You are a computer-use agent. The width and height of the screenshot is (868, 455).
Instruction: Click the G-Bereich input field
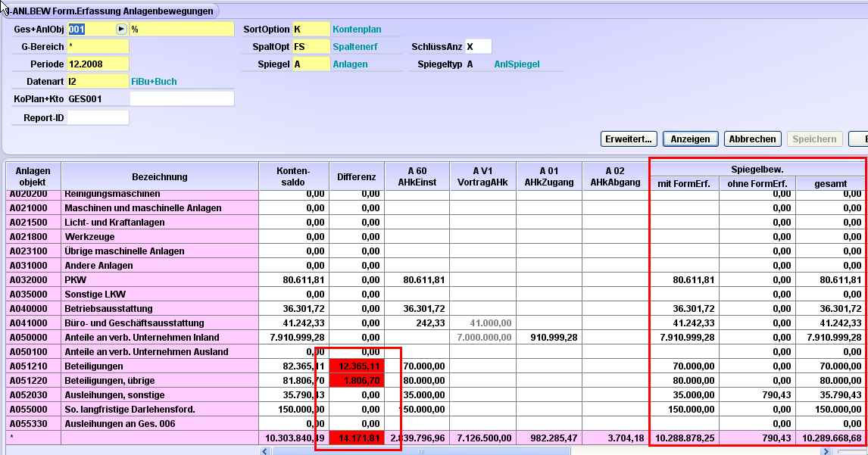point(98,46)
